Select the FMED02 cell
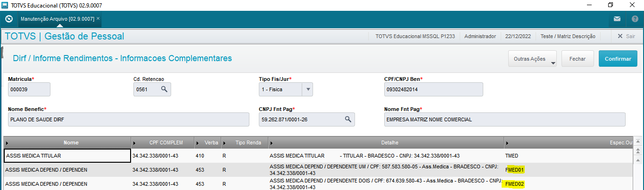This screenshot has width=644, height=190. [568, 184]
